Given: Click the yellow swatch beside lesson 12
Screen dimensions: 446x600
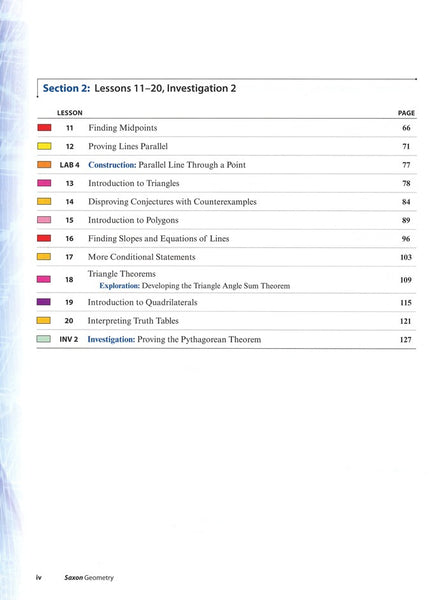Looking at the screenshot, I should [x=44, y=146].
